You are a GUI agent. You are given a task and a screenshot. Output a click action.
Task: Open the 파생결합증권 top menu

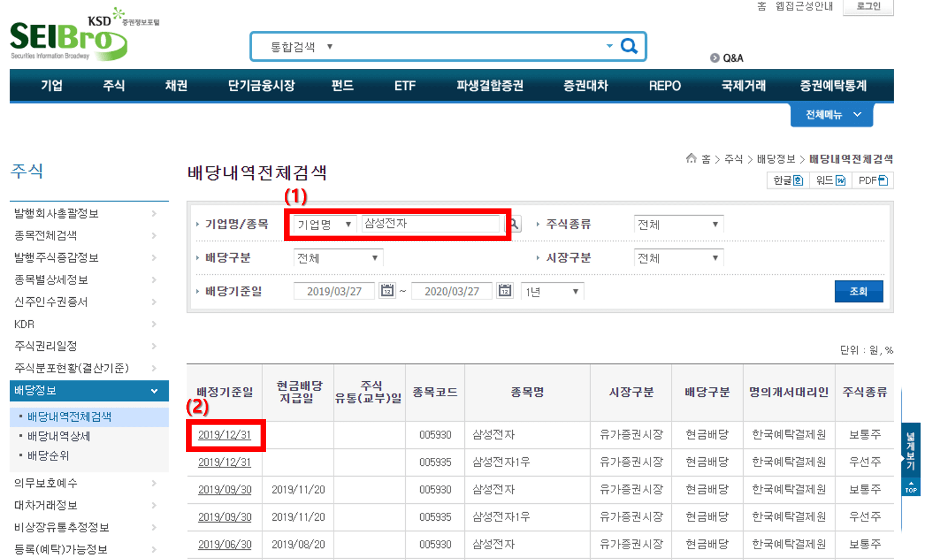(490, 86)
